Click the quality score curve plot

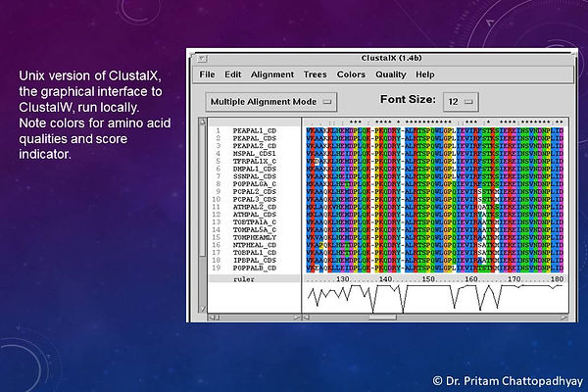pos(435,298)
